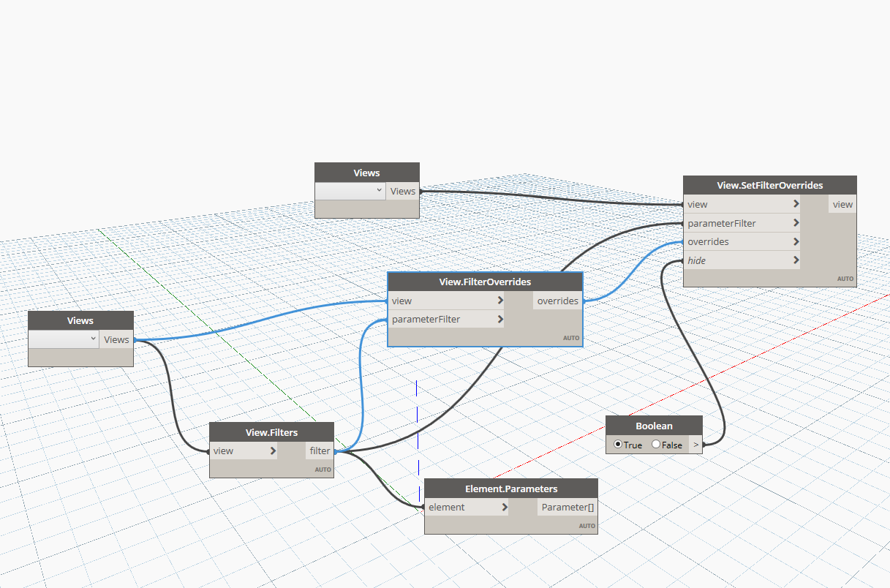Click chevron beside view input on View.SetFilterOverrides
Viewport: 890px width, 588px height.
point(795,205)
